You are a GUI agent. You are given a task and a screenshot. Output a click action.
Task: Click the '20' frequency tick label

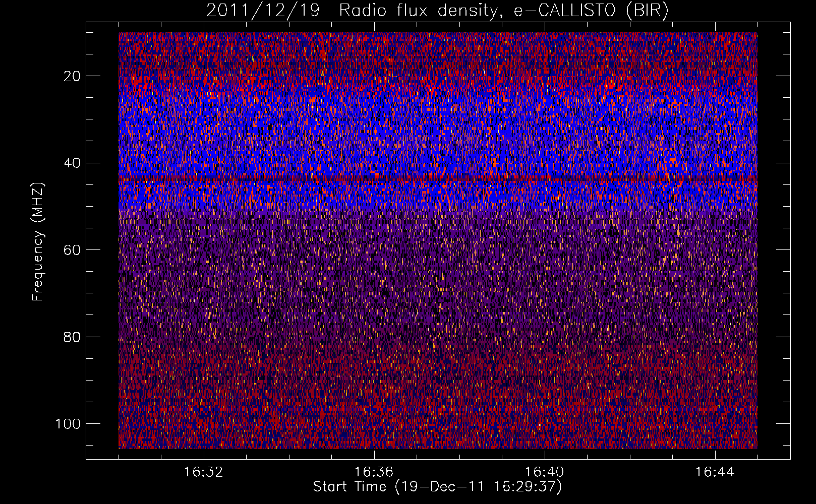click(x=73, y=76)
